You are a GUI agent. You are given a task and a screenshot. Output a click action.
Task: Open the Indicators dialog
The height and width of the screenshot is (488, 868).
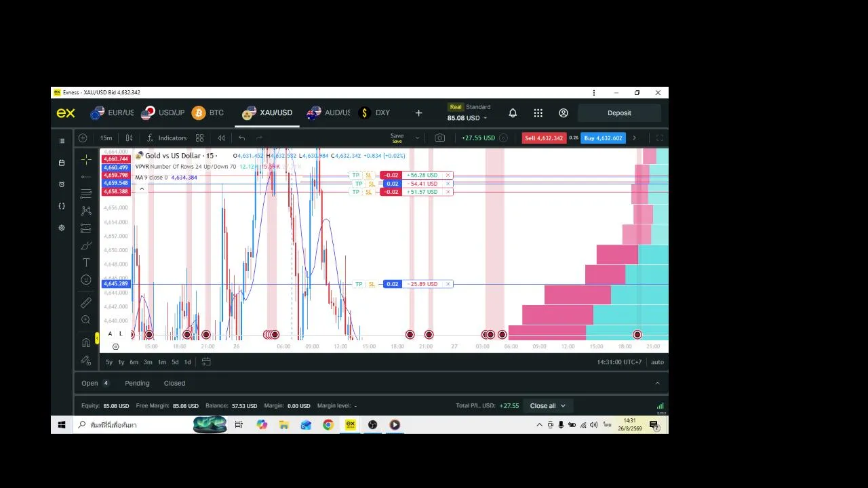(166, 138)
